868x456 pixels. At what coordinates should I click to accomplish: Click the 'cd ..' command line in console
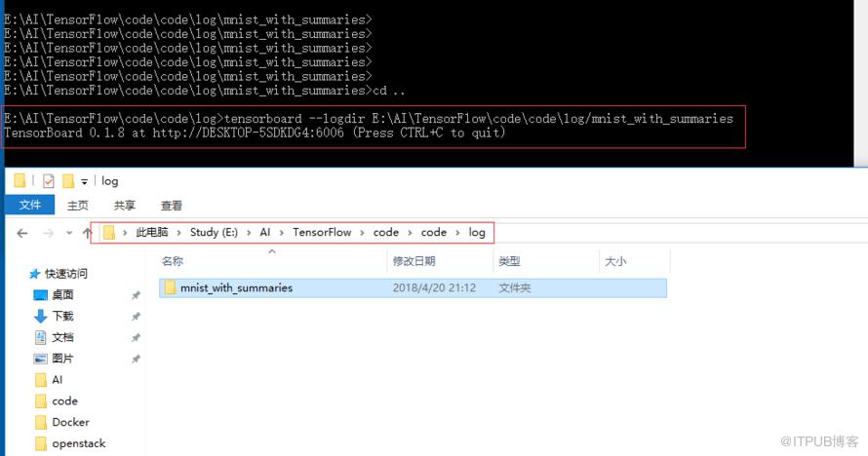pos(204,90)
